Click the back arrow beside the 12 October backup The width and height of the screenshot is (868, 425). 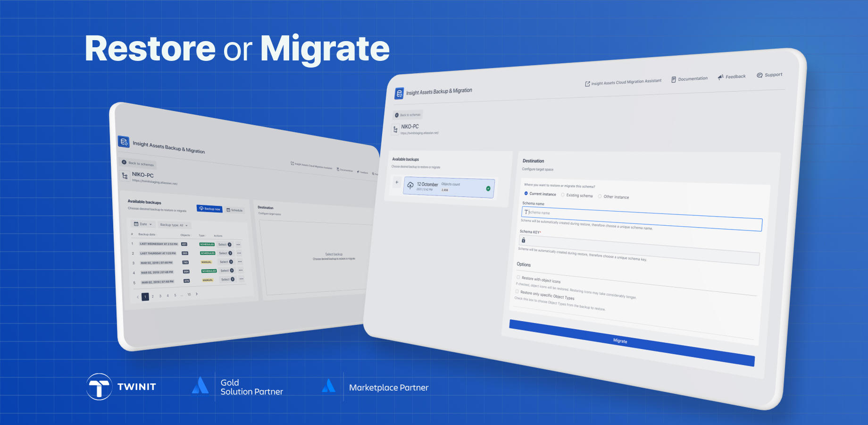(x=397, y=182)
